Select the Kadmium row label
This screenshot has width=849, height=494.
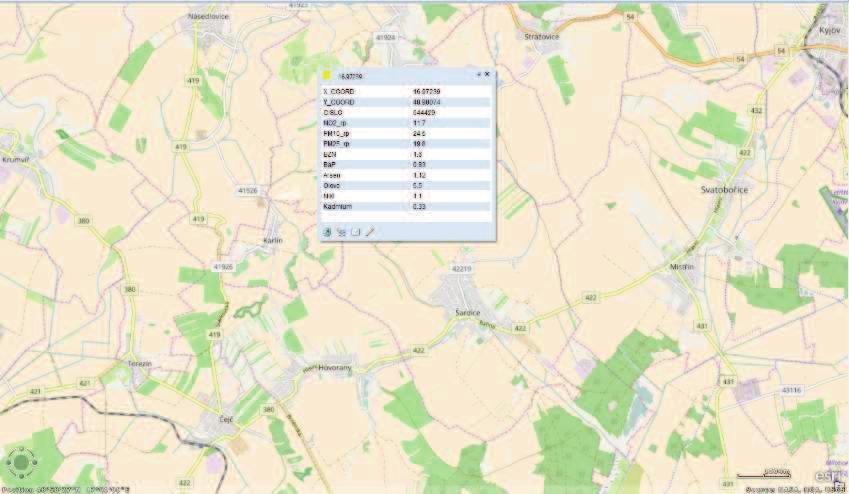pos(337,206)
